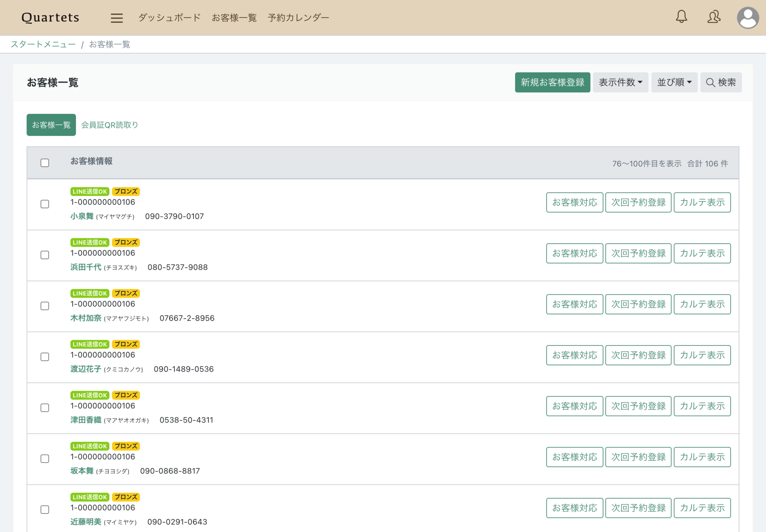Click スタートメニュー breadcrumb link
Viewport: 766px width, 532px height.
[x=43, y=44]
